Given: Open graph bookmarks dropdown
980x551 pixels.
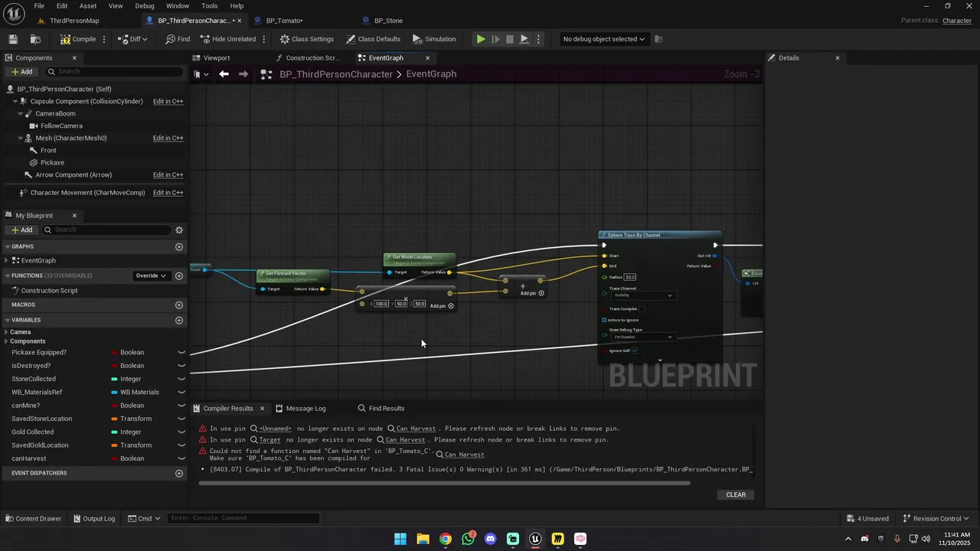Looking at the screenshot, I should coord(201,74).
